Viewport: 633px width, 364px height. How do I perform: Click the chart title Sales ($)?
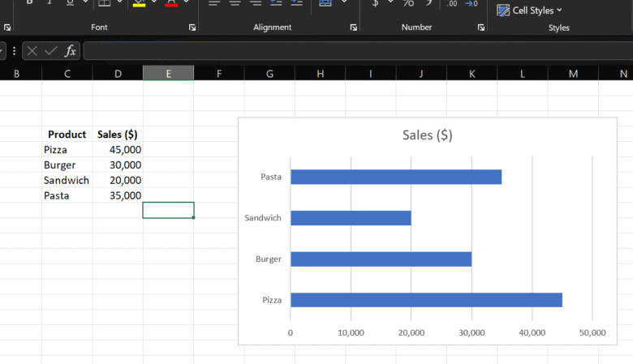point(427,135)
